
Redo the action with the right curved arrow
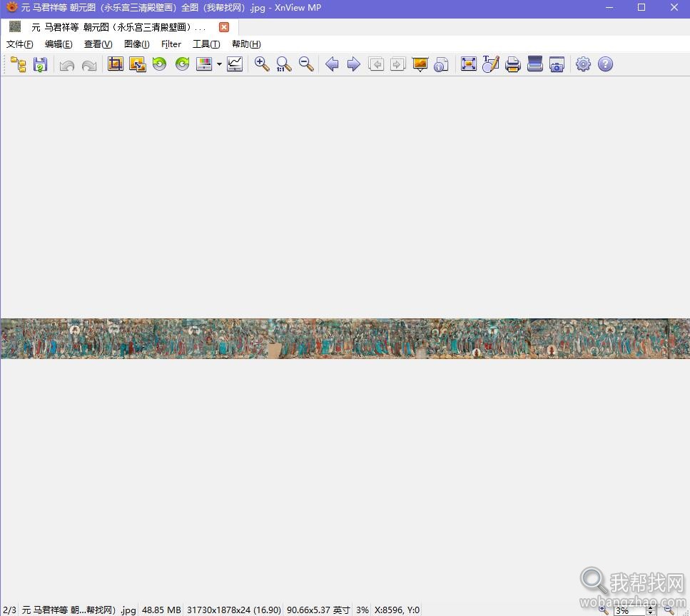(89, 65)
